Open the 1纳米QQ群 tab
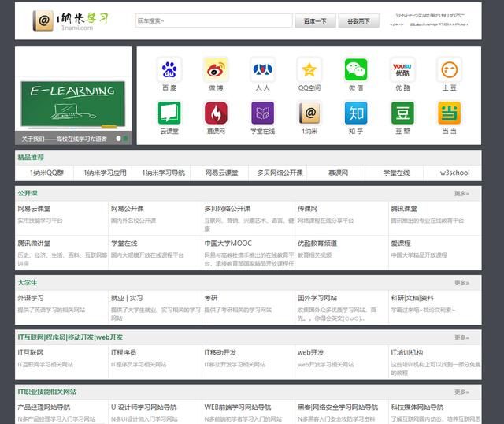 46,173
